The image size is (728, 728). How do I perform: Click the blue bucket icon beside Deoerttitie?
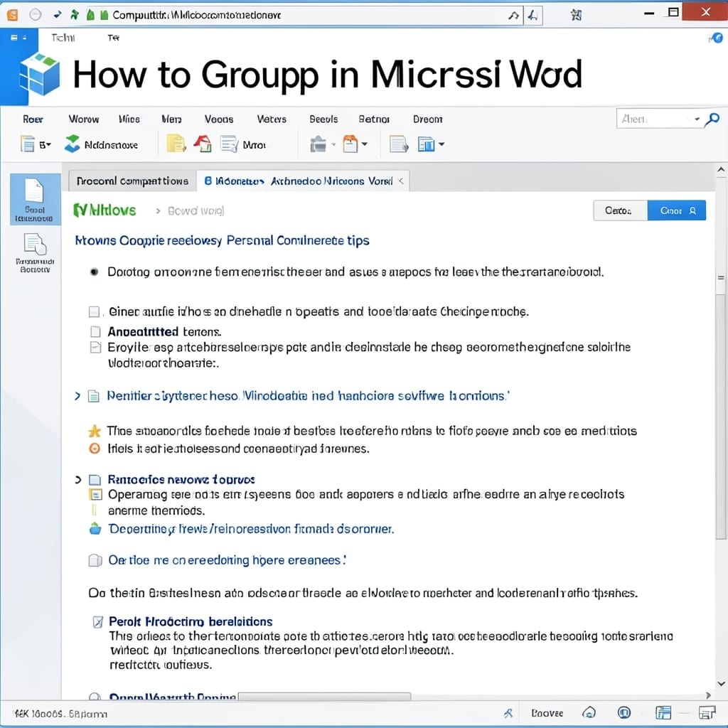95,529
